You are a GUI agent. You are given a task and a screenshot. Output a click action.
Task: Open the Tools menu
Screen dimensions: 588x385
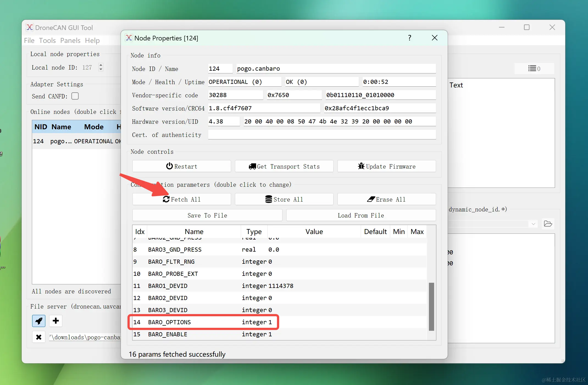47,40
